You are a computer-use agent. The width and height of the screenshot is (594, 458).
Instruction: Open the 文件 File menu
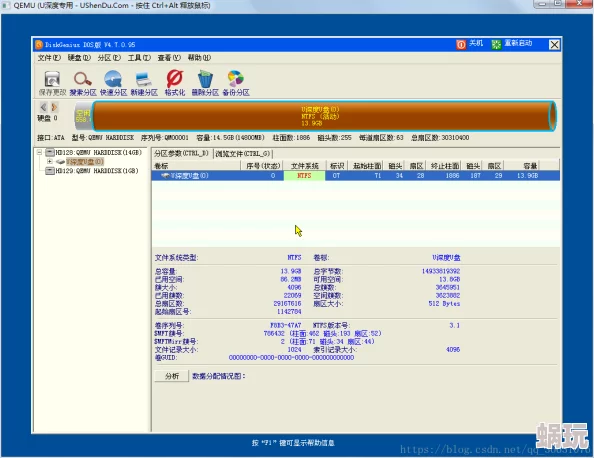point(49,58)
